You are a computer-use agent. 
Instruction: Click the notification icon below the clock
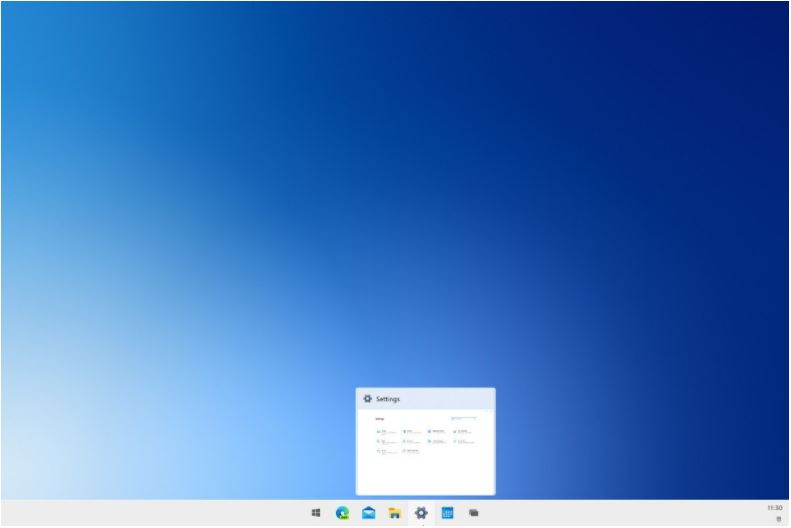[778, 519]
